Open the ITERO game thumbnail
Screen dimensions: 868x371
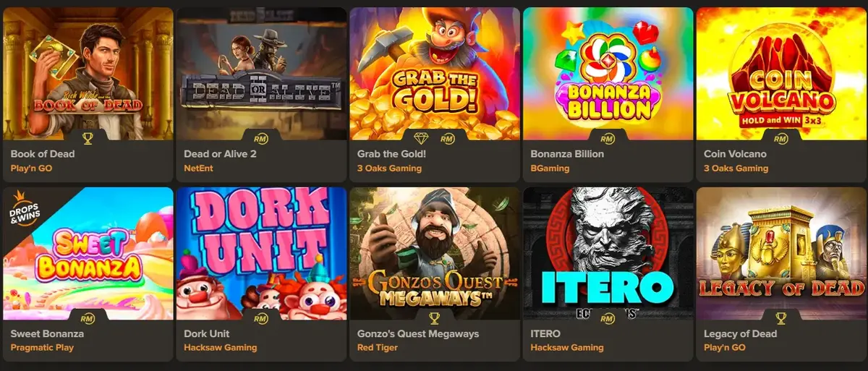tap(608, 253)
